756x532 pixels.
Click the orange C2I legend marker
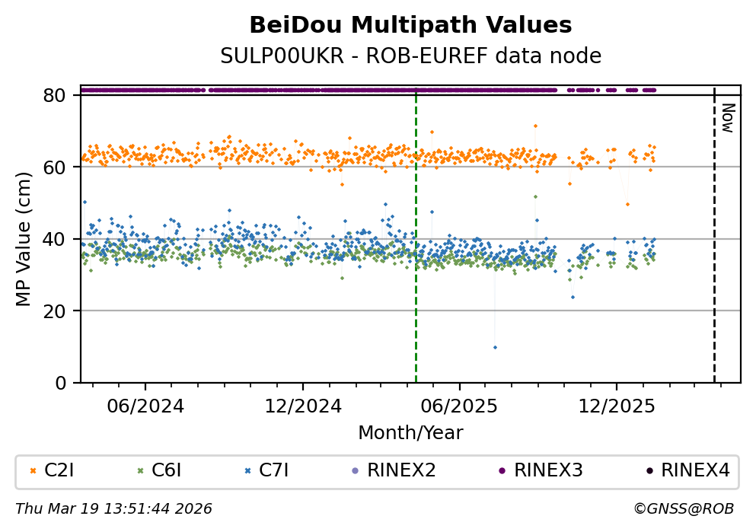point(32,471)
